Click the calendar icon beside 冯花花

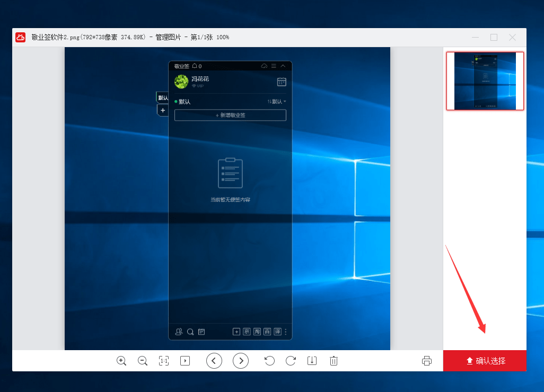pos(282,82)
